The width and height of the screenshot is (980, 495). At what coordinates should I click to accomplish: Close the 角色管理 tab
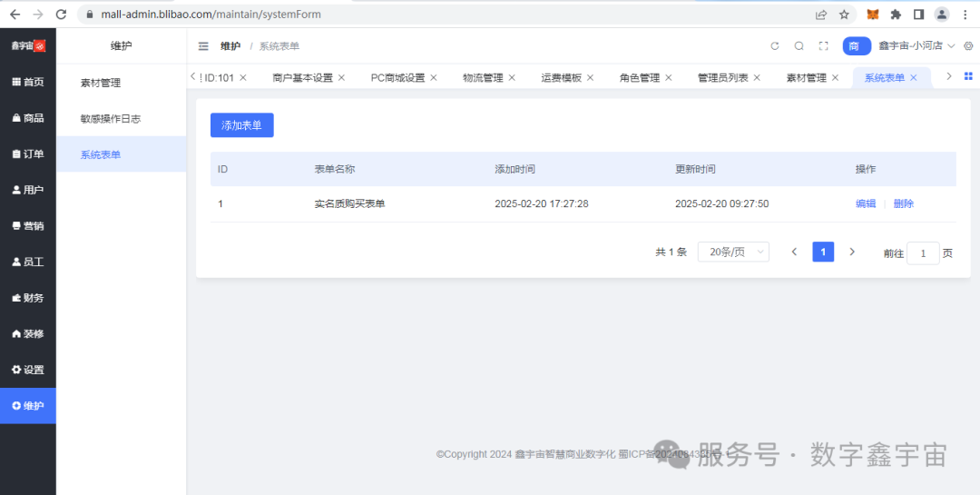pos(668,77)
